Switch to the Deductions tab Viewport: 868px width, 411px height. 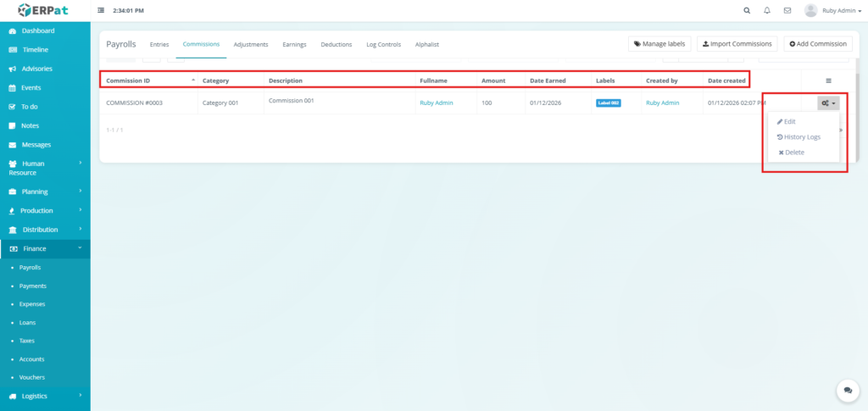point(337,44)
